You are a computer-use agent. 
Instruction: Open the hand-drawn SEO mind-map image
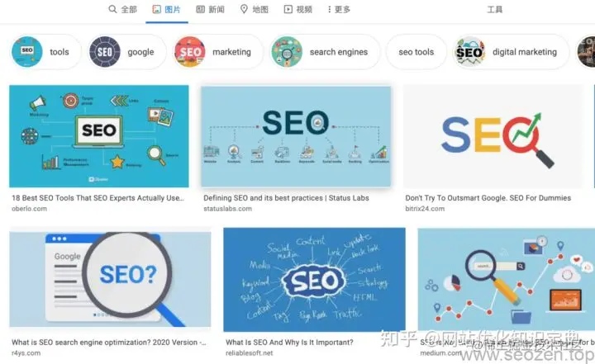[x=314, y=280]
